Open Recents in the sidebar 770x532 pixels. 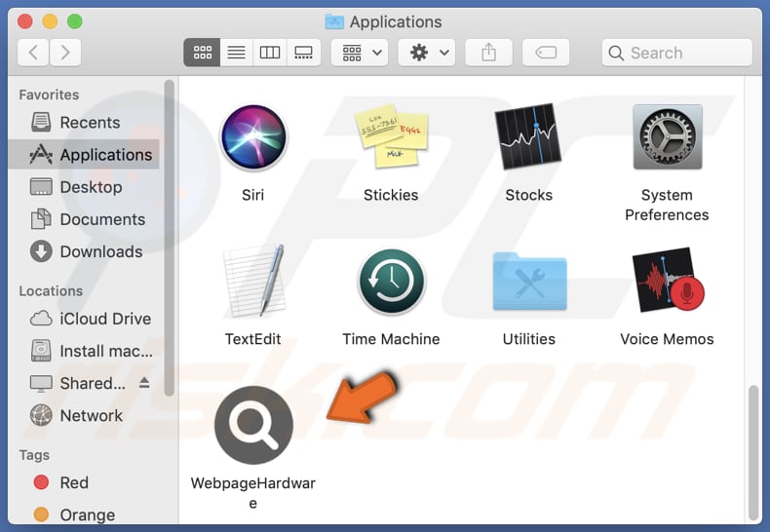[x=84, y=122]
